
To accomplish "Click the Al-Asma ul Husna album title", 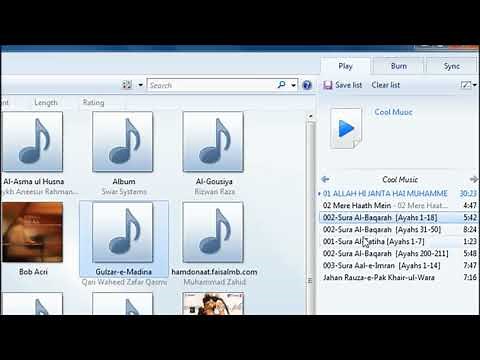I will coord(33,182).
